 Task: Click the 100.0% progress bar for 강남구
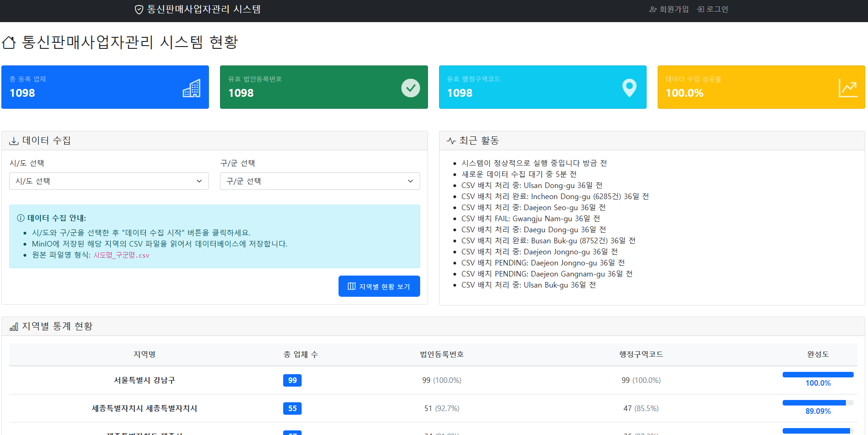click(x=818, y=375)
